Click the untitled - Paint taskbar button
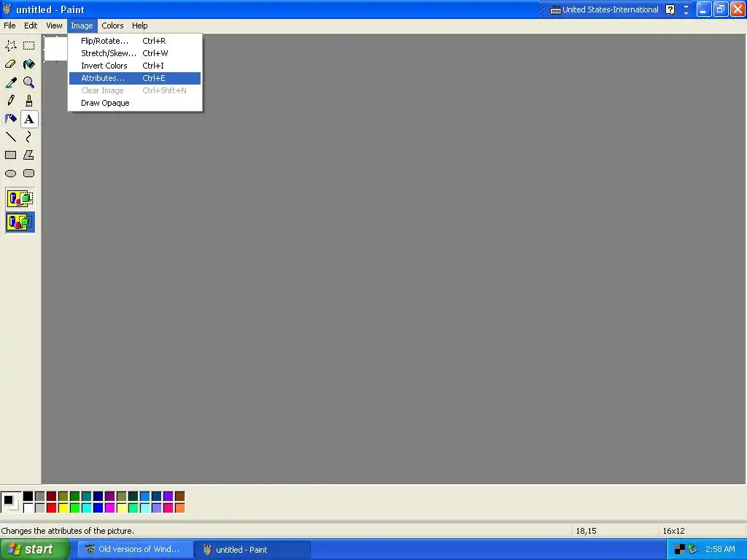The width and height of the screenshot is (747, 560). coord(252,550)
